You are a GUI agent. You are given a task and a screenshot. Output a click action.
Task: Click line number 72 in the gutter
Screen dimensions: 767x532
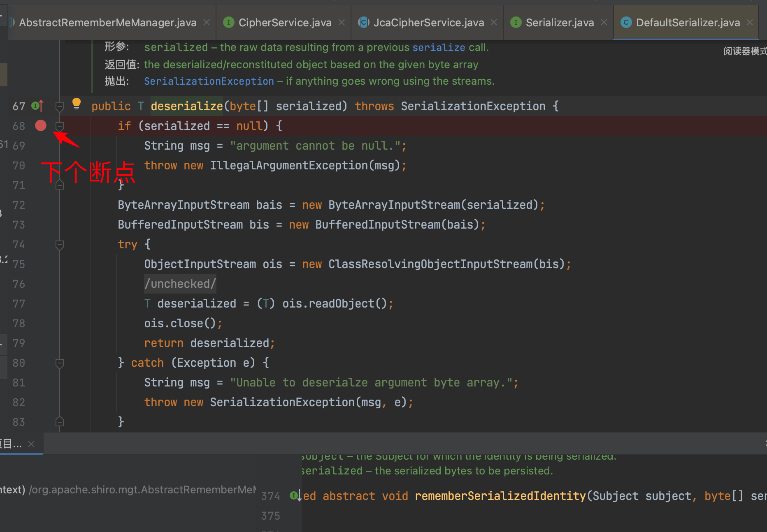tap(19, 205)
